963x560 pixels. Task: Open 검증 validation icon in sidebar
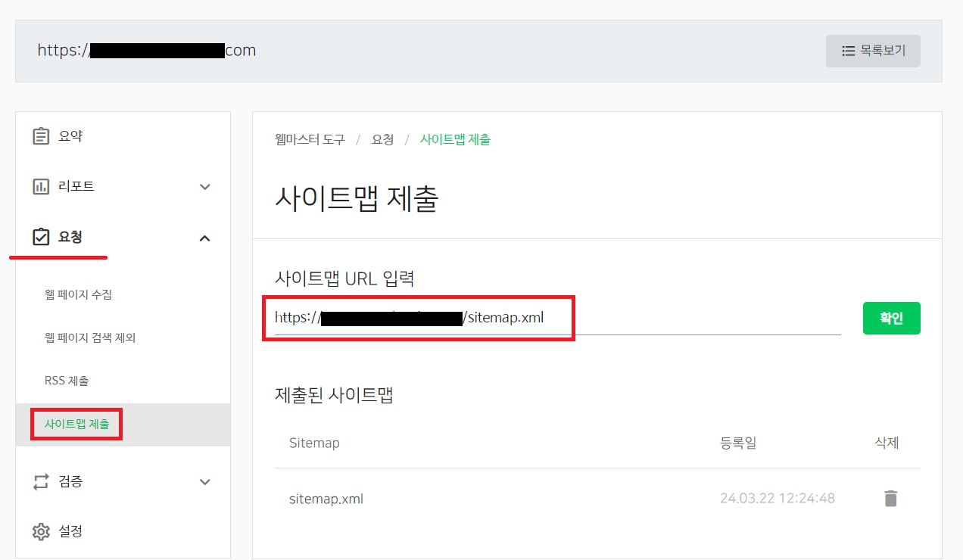click(x=40, y=481)
